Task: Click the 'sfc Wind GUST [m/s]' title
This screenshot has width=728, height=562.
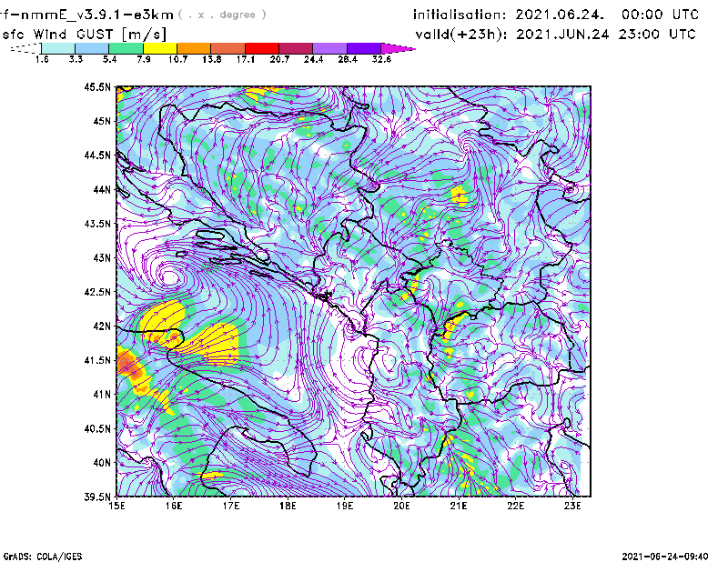Action: click(84, 34)
